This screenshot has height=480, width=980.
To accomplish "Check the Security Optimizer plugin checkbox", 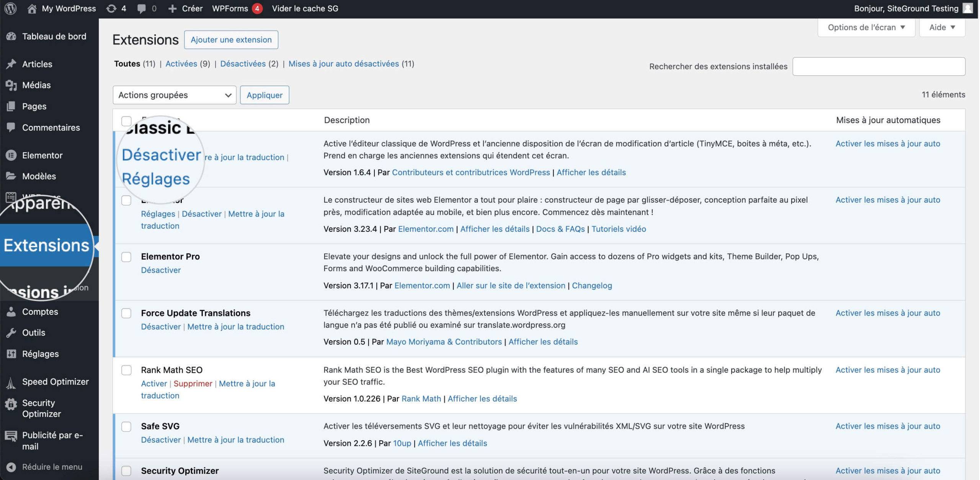I will coord(126,471).
